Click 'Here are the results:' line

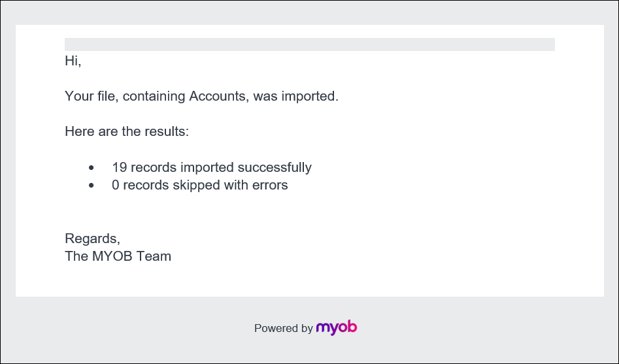tap(127, 132)
